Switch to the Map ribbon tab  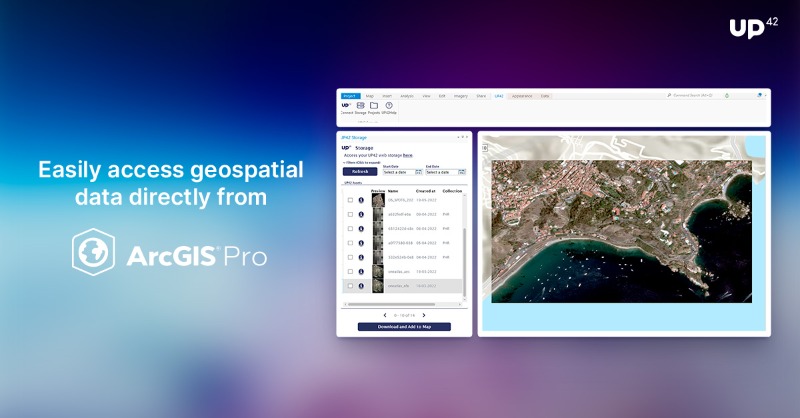pos(369,96)
